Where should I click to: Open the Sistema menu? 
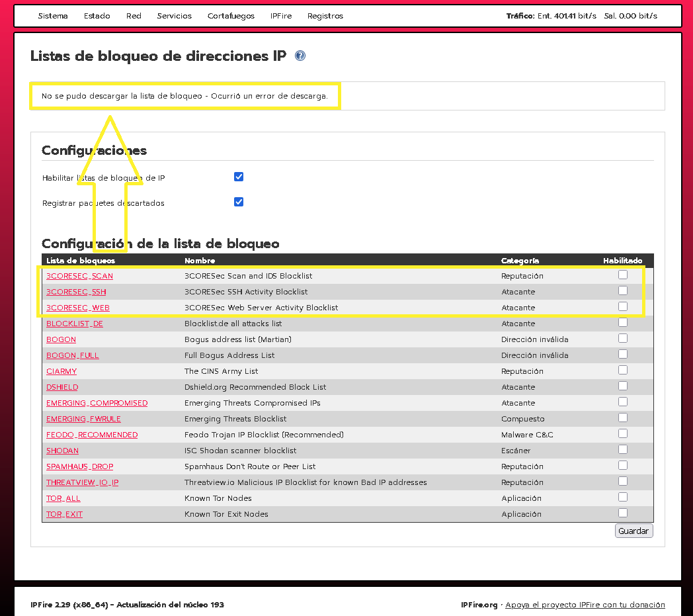pyautogui.click(x=53, y=16)
